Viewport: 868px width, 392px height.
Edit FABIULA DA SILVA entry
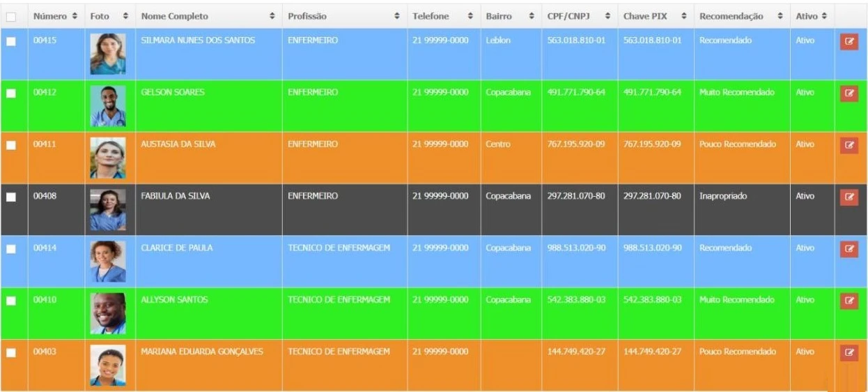(x=848, y=197)
